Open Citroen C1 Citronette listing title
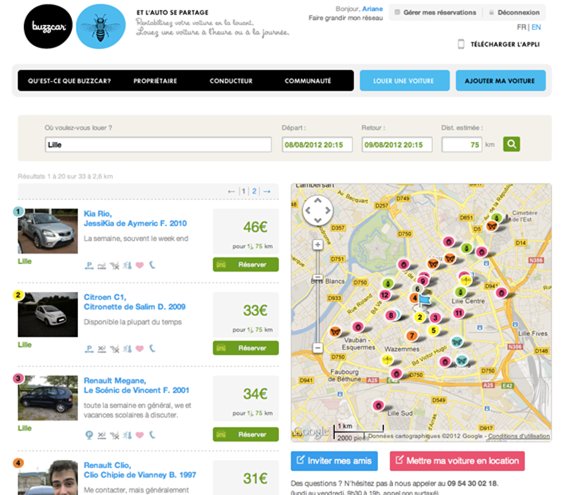This screenshot has width=566, height=495. click(134, 302)
